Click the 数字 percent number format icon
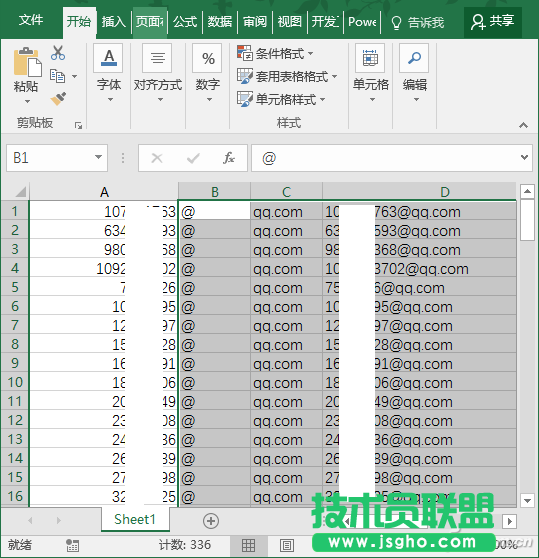539x558 pixels. pos(207,58)
